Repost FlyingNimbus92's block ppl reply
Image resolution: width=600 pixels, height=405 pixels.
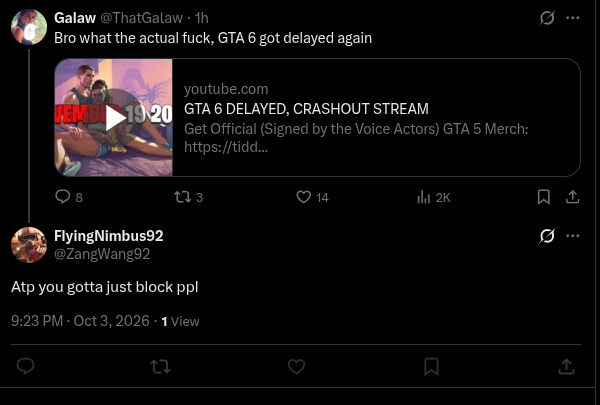click(161, 367)
